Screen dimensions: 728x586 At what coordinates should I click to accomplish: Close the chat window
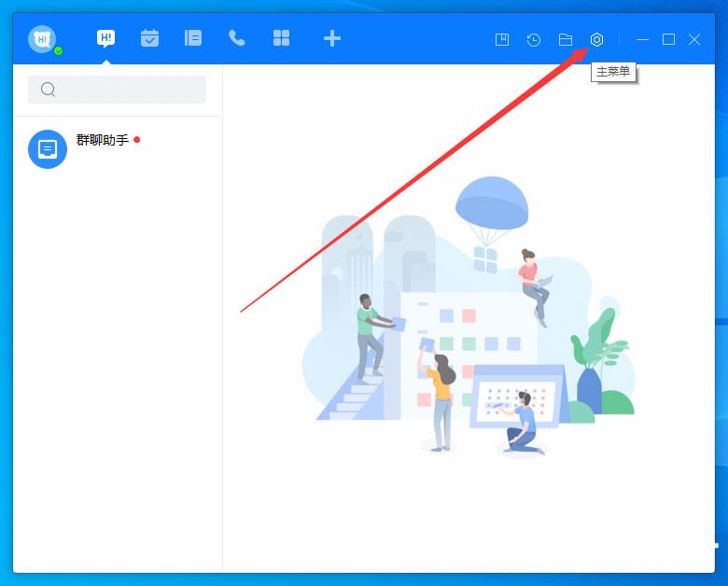click(694, 39)
